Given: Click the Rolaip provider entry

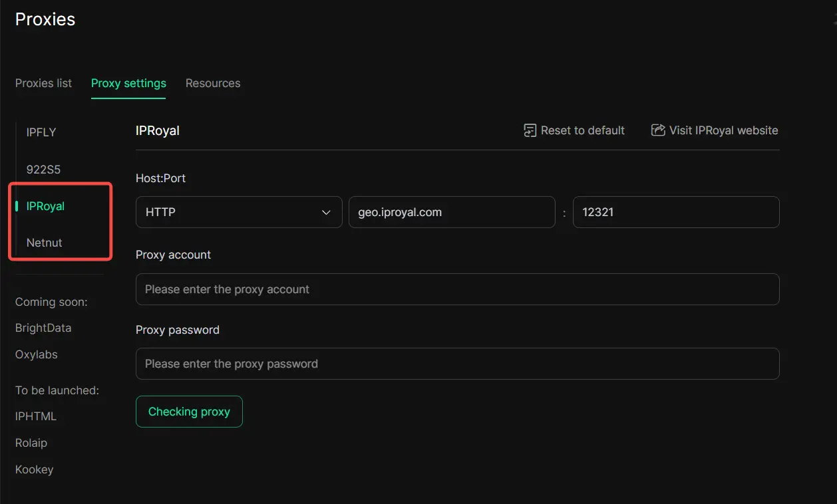Looking at the screenshot, I should click(x=31, y=443).
